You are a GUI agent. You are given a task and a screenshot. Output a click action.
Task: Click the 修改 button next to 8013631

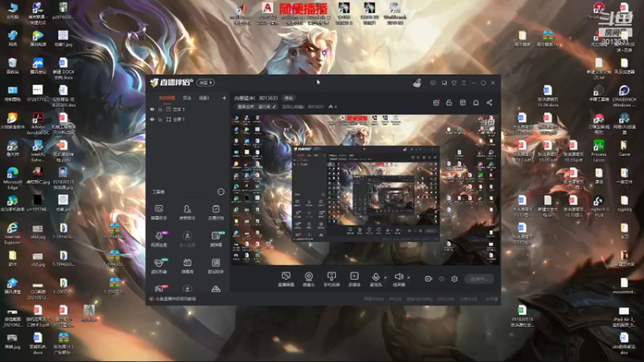click(289, 98)
